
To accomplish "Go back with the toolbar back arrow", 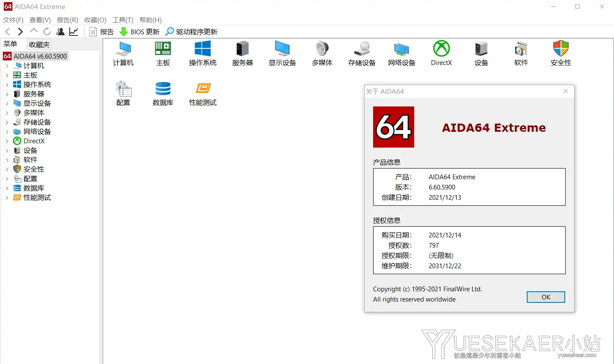I will point(7,32).
